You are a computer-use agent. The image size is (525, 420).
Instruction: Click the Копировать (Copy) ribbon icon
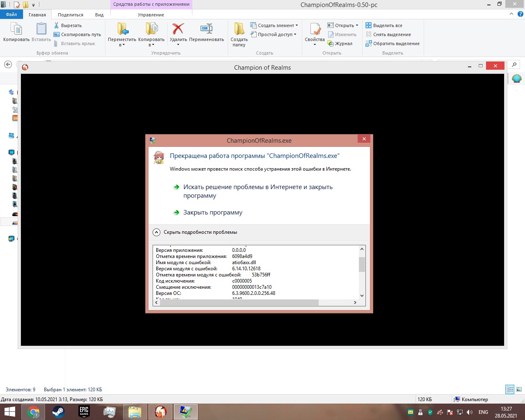tap(16, 32)
